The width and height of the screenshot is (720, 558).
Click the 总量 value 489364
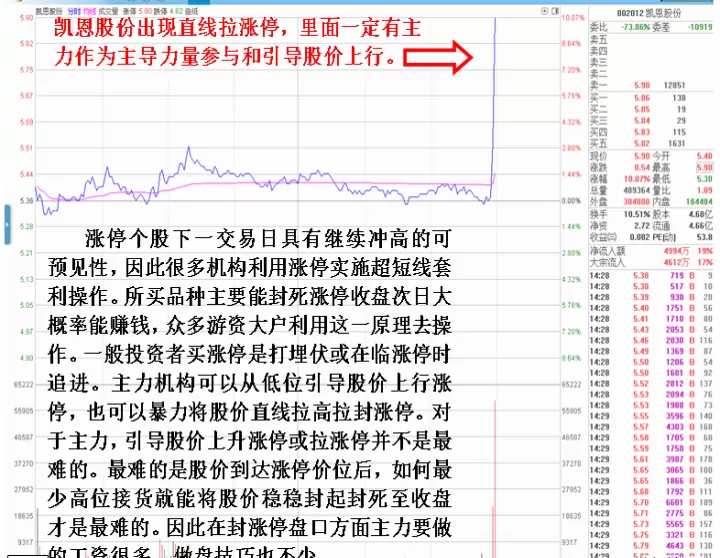click(x=636, y=190)
